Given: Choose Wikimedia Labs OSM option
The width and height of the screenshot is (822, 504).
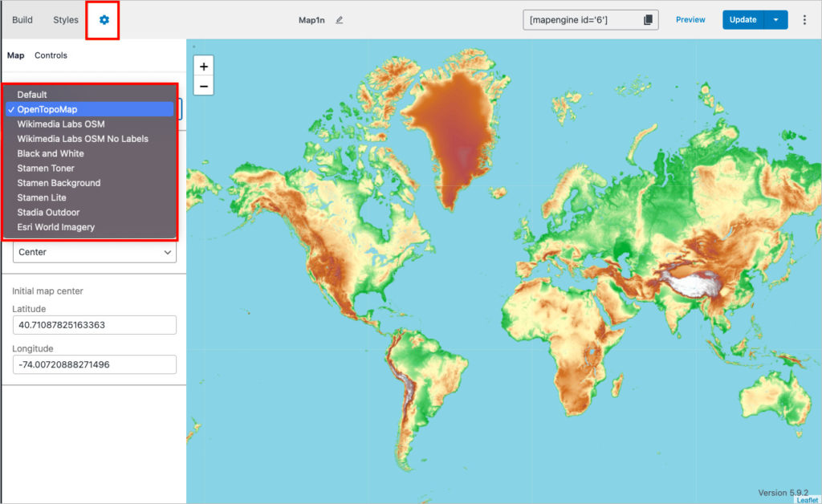Looking at the screenshot, I should 90,124.
